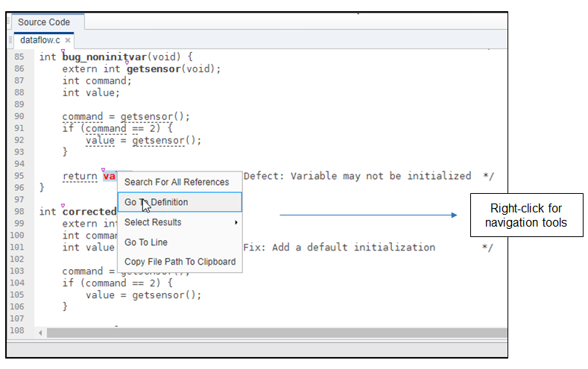
Task: Click Copy File Path To Clipboard
Action: [180, 262]
